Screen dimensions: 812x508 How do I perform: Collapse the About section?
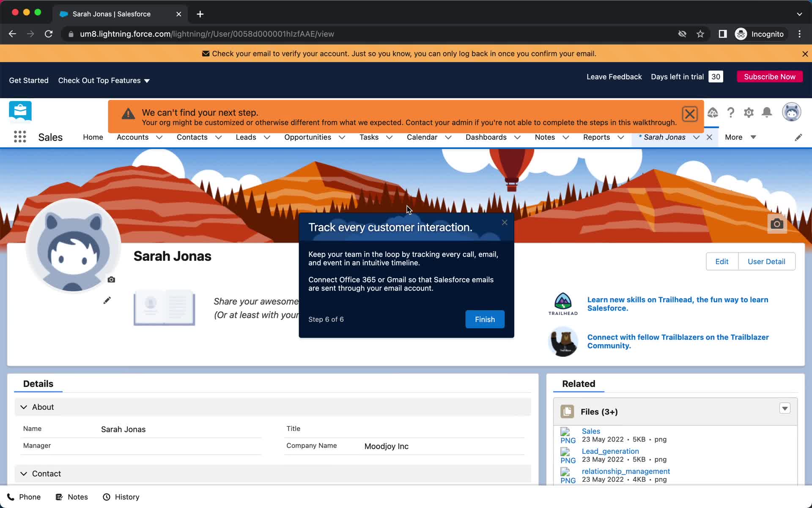24,407
